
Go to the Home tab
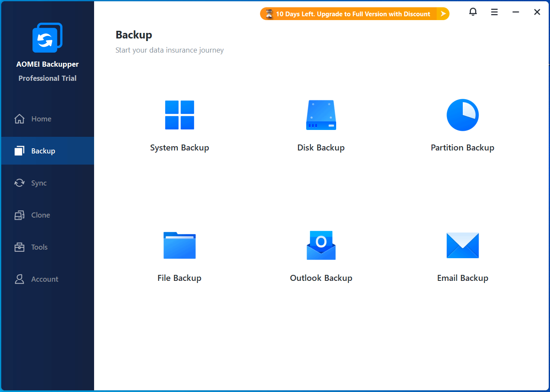(47, 119)
